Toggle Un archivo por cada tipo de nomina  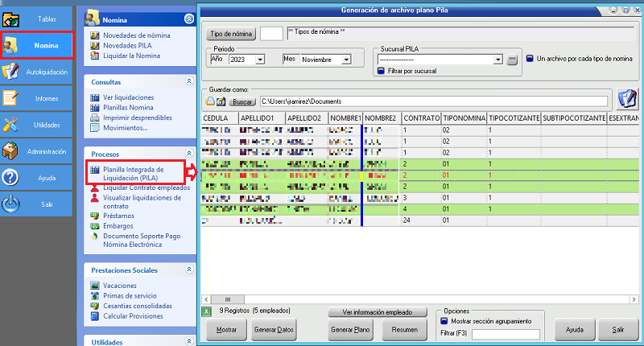(x=530, y=58)
